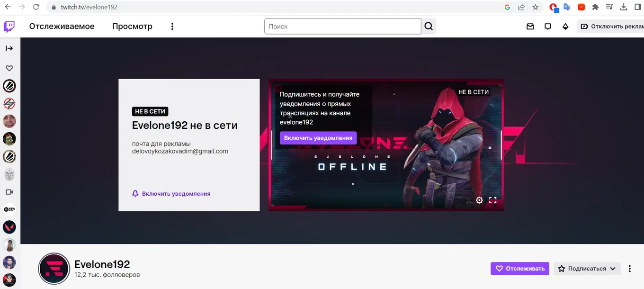
Task: Open the red Valorant logo channel avatar
Action: click(9, 227)
